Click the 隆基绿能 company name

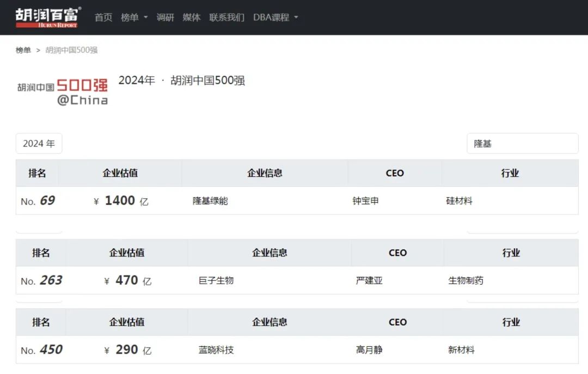click(x=210, y=201)
